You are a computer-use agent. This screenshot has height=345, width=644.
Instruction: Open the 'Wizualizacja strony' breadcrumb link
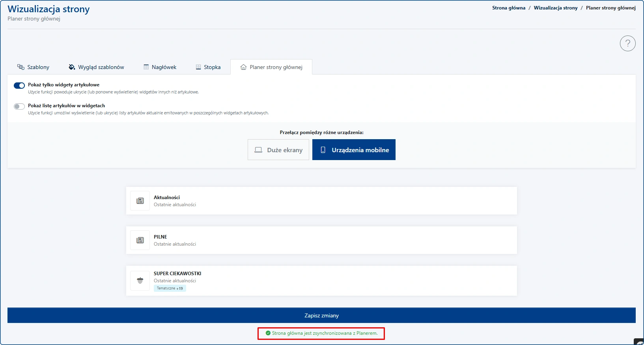point(555,8)
